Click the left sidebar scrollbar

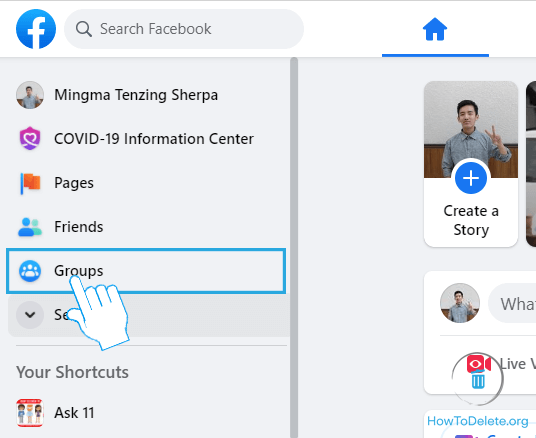[294, 248]
